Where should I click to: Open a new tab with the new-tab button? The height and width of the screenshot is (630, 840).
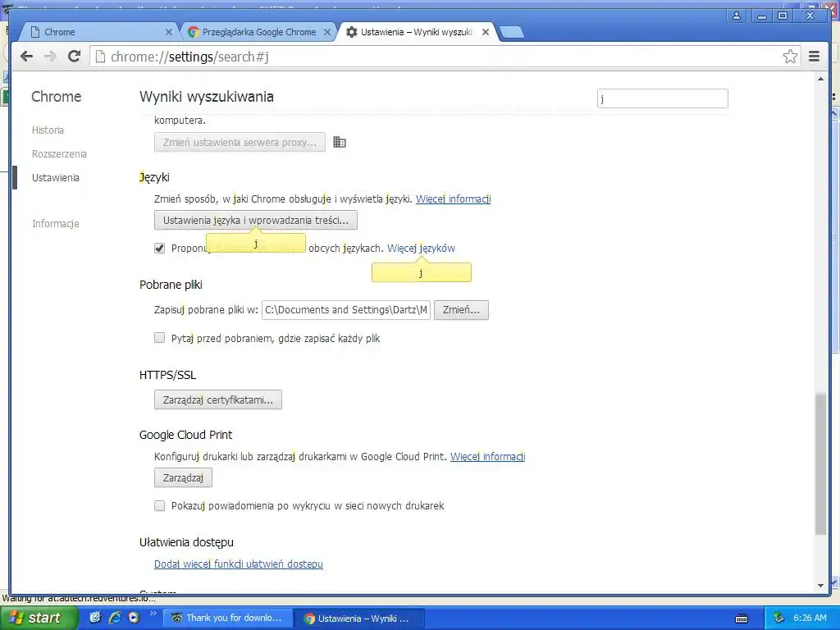click(x=512, y=33)
